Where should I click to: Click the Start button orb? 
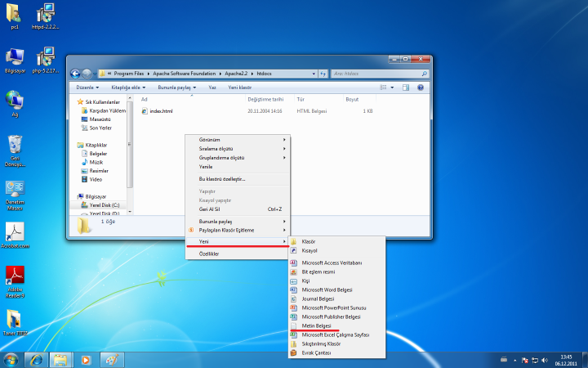point(11,360)
